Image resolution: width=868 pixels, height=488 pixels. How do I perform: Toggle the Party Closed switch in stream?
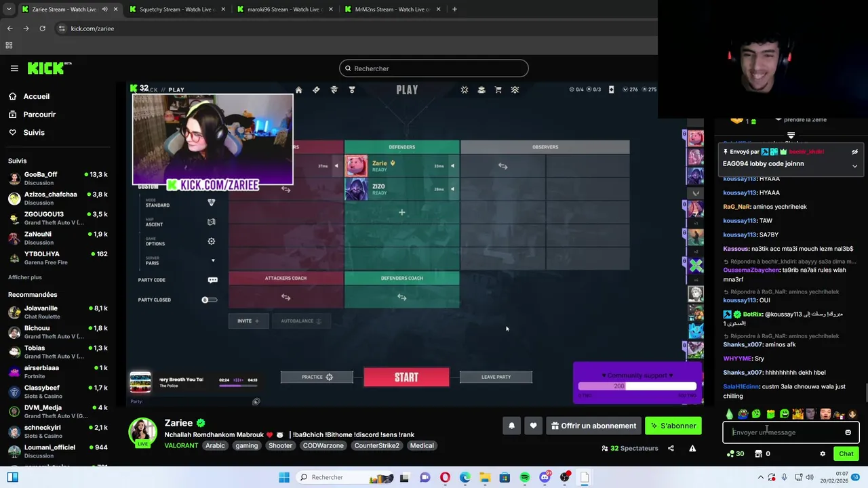[210, 300]
